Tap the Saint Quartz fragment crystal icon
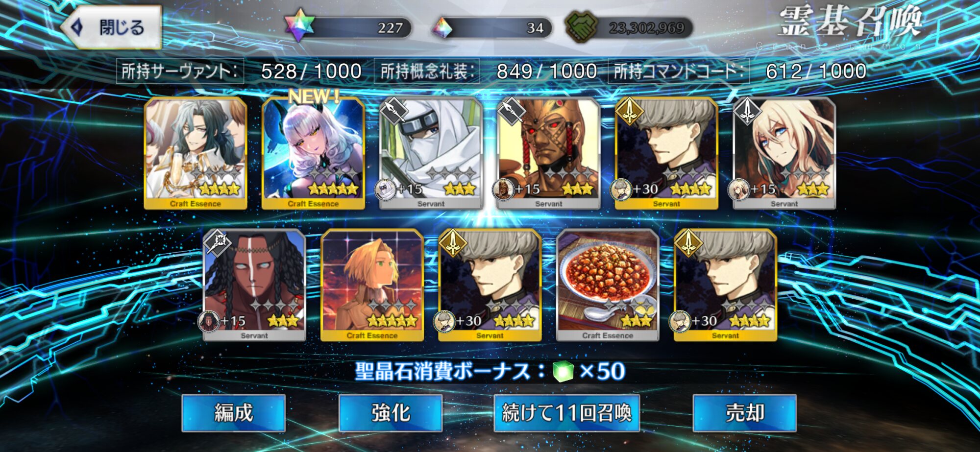980x452 pixels. point(441,28)
